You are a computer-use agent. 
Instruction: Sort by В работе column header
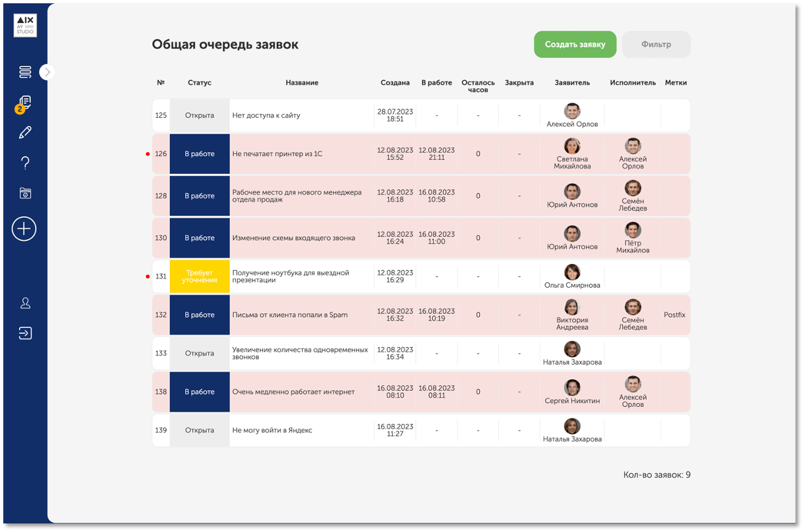pos(437,83)
